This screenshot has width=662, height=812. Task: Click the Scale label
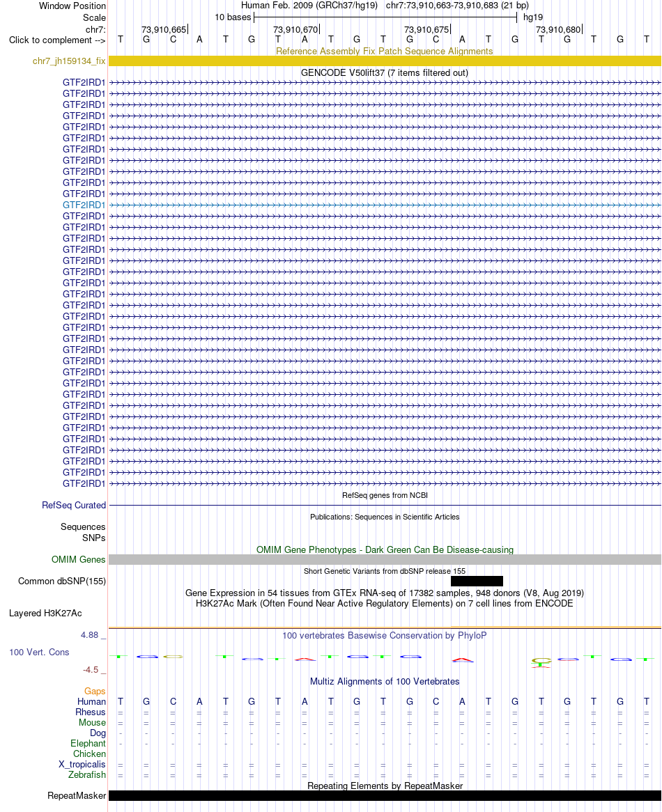(x=94, y=17)
